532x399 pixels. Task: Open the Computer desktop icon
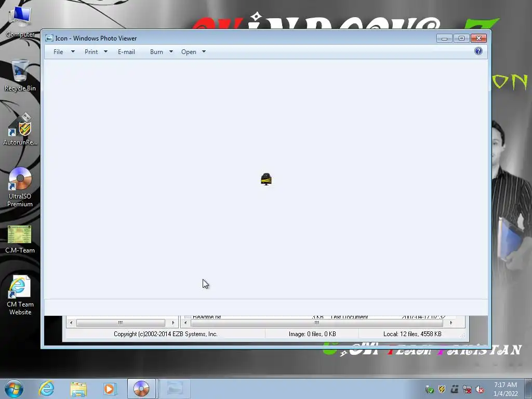coord(20,22)
